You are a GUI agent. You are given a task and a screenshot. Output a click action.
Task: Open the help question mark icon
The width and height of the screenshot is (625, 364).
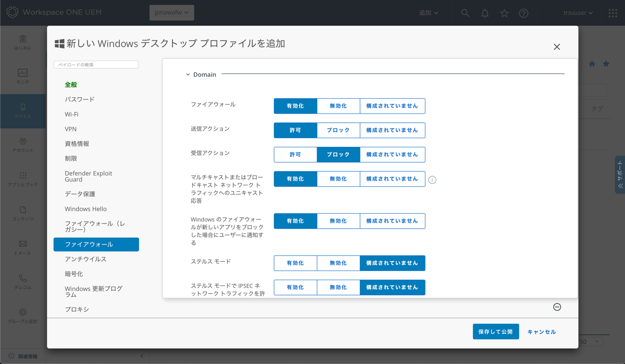pyautogui.click(x=524, y=13)
